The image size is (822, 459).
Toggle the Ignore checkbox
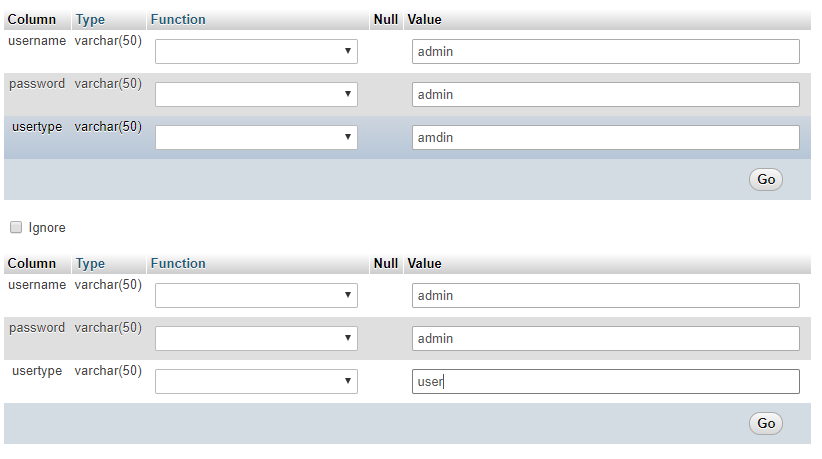coord(16,227)
